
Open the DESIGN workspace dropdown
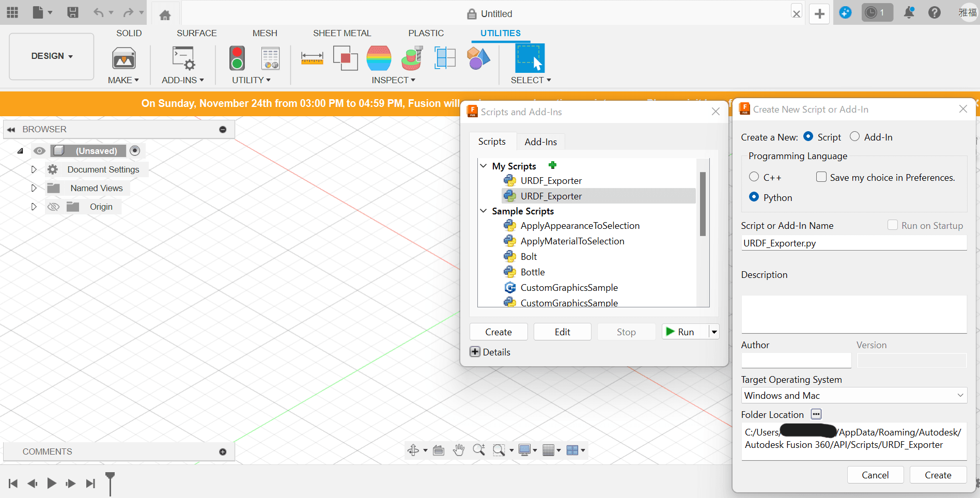point(52,56)
